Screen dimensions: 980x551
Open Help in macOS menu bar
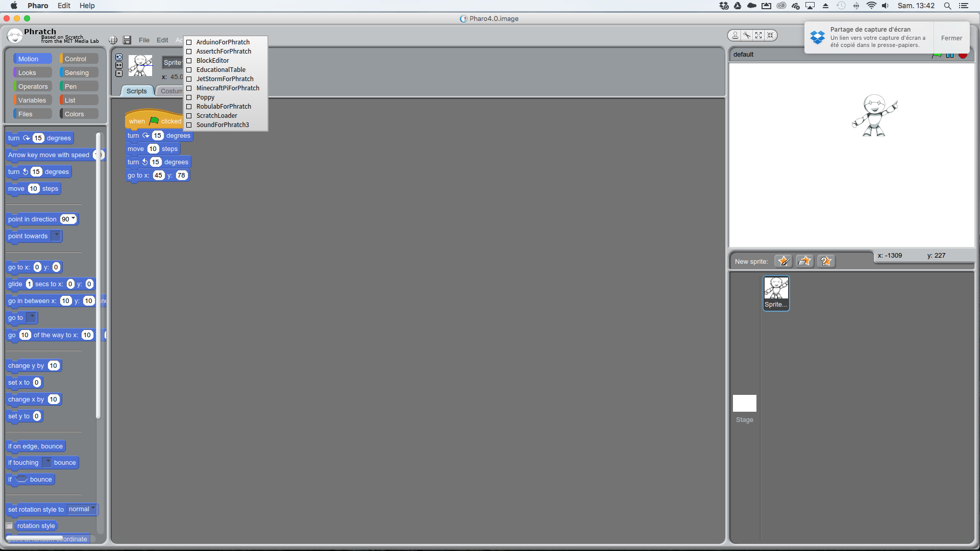pyautogui.click(x=87, y=6)
